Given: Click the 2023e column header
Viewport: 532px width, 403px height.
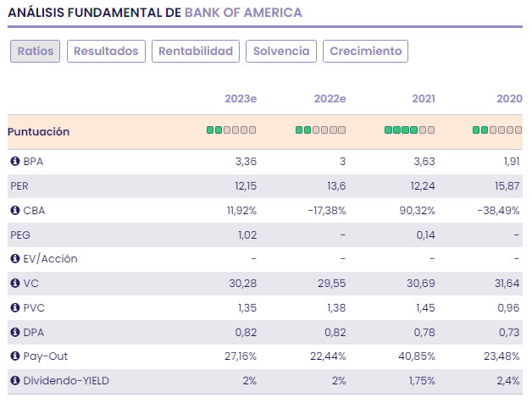Looking at the screenshot, I should point(241,99).
